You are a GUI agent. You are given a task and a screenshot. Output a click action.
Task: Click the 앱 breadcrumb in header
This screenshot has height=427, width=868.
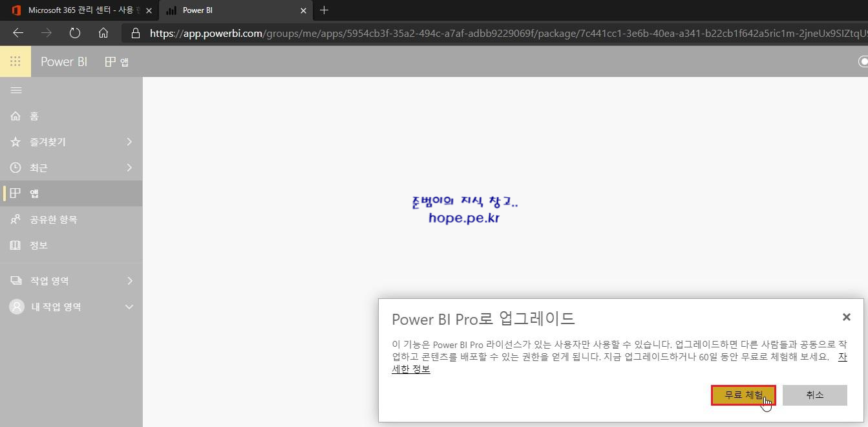coord(117,61)
